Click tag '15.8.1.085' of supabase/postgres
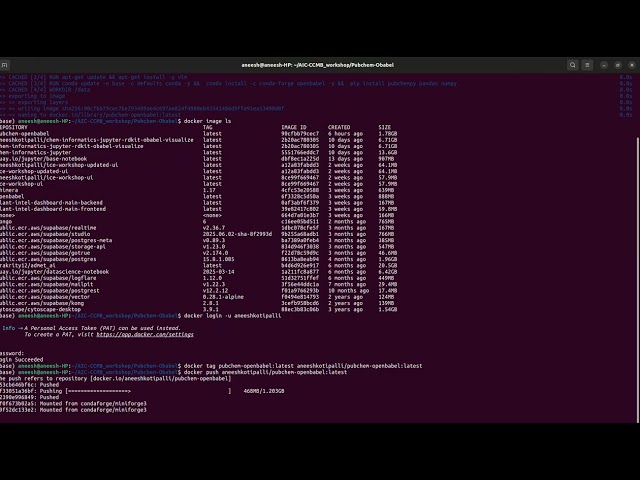 [218, 259]
